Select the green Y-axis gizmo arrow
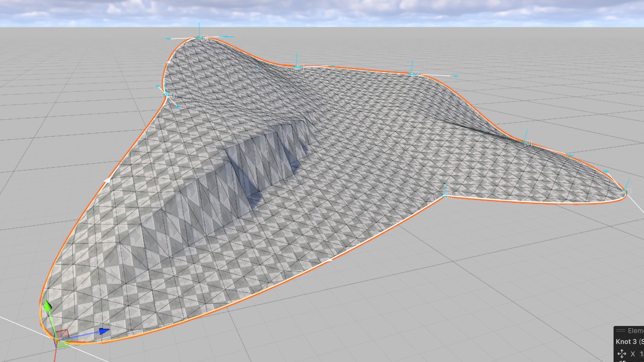This screenshot has width=644, height=362. click(x=48, y=306)
